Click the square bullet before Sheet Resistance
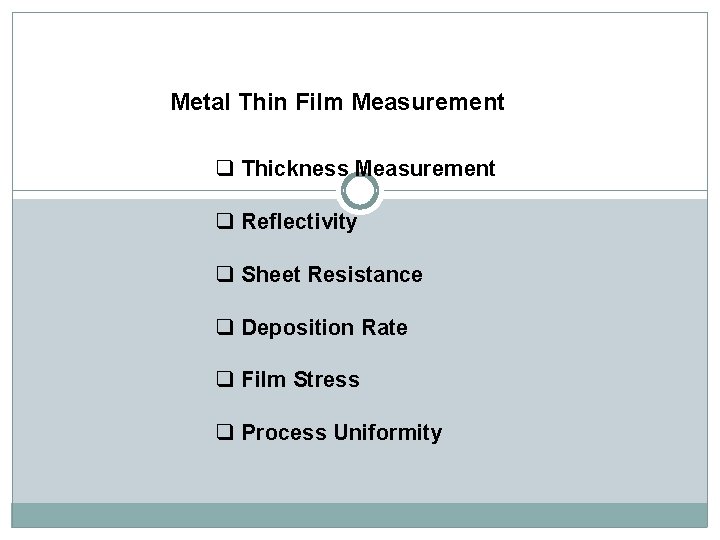Viewport: 720px width, 540px height. coord(225,275)
